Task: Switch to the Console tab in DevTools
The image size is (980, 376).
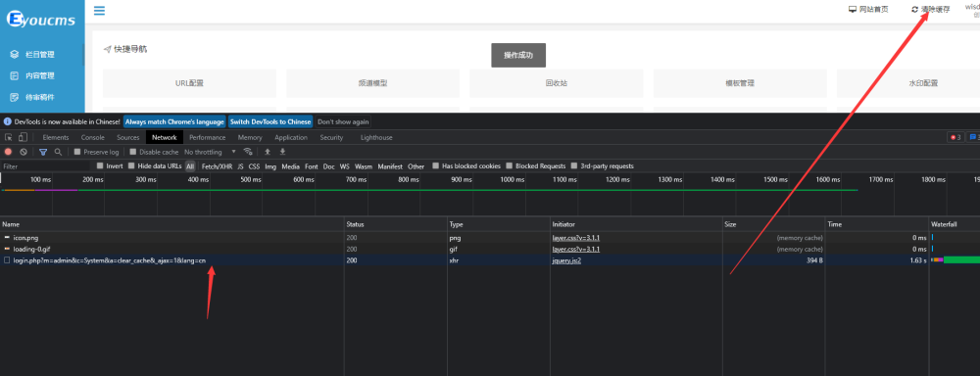Action: click(x=92, y=137)
